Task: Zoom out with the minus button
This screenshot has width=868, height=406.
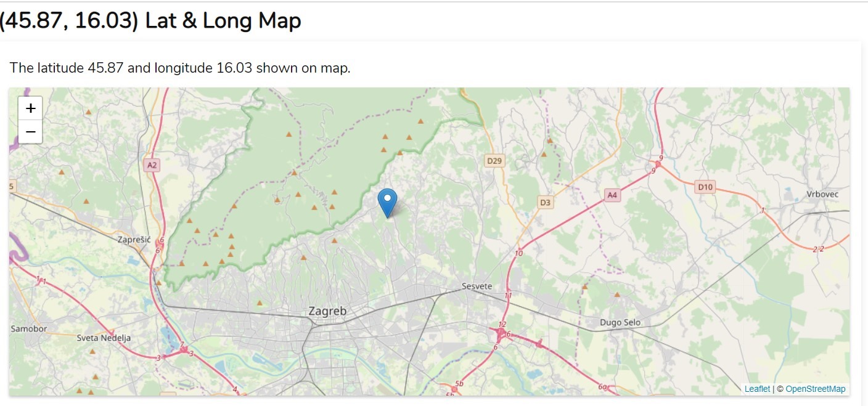Action: 30,132
